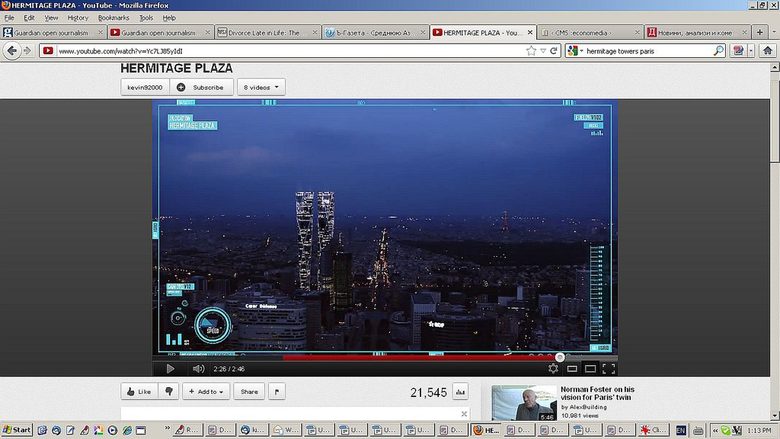Open the Tools menu
This screenshot has height=439, width=780.
pos(146,17)
